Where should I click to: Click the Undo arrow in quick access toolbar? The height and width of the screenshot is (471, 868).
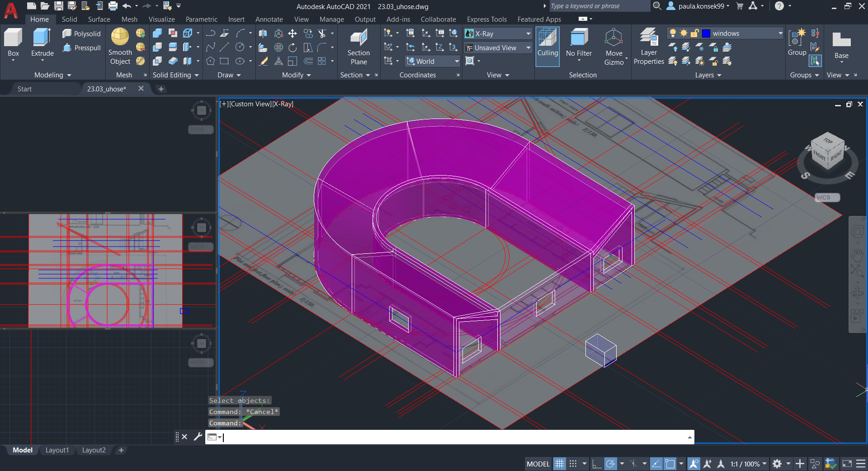coord(127,6)
